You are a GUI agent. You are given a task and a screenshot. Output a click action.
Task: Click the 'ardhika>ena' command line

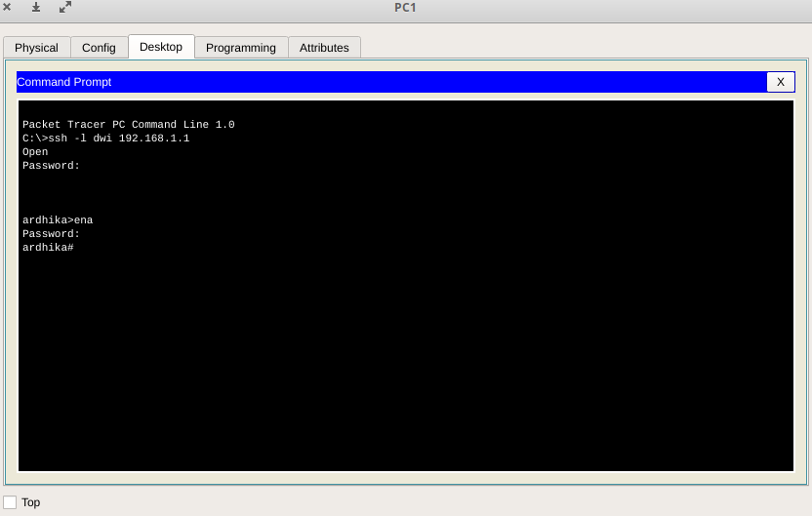pyautogui.click(x=58, y=220)
